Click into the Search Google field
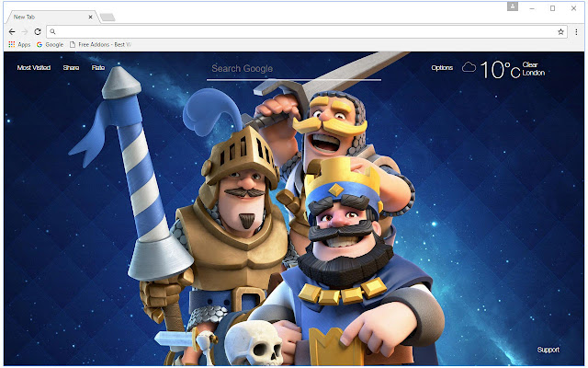 (x=294, y=69)
